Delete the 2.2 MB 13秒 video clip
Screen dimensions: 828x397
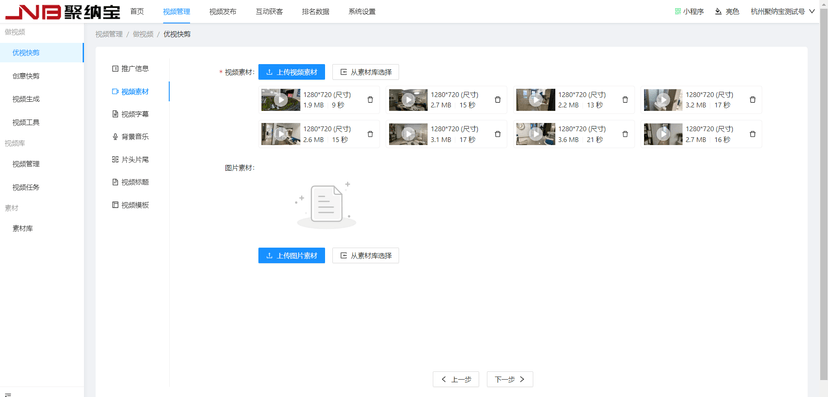coord(625,100)
